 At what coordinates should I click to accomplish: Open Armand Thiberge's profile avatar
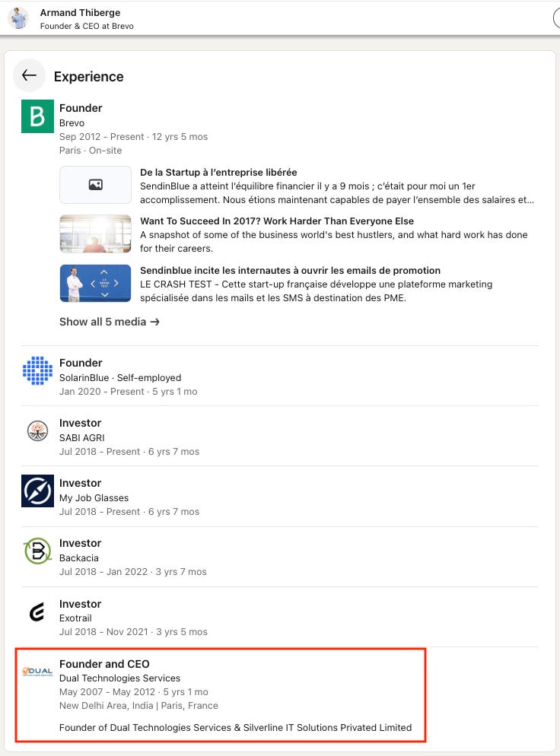click(18, 18)
